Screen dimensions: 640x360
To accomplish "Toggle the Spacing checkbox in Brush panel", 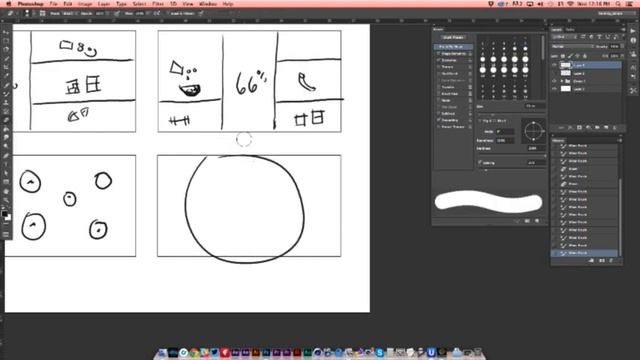I will pos(480,162).
